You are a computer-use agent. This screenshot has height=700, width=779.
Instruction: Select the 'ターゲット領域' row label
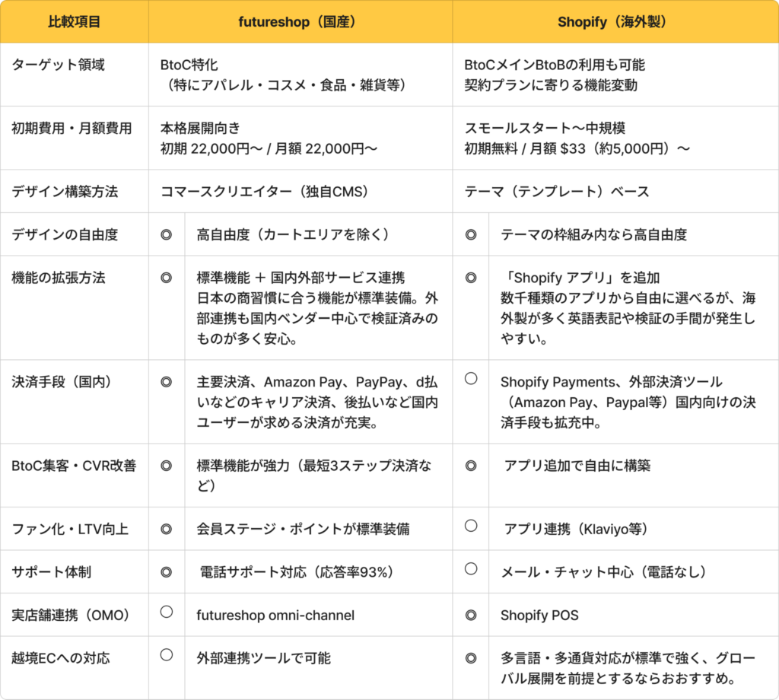pyautogui.click(x=58, y=65)
